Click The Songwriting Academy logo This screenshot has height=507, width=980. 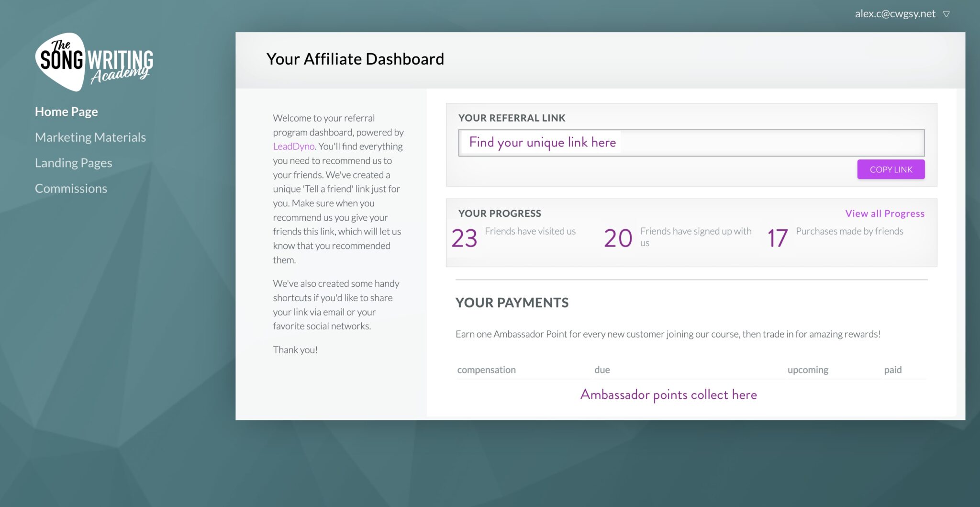(94, 62)
